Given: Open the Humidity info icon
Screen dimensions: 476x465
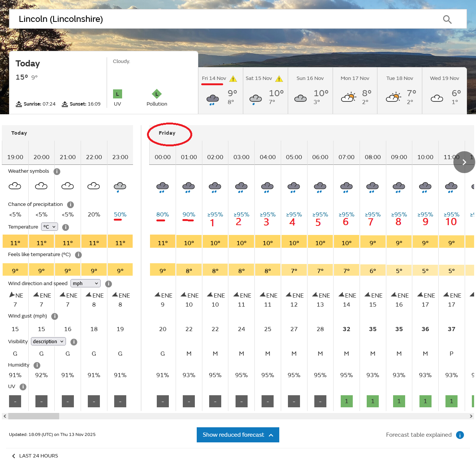Looking at the screenshot, I should pos(37,365).
